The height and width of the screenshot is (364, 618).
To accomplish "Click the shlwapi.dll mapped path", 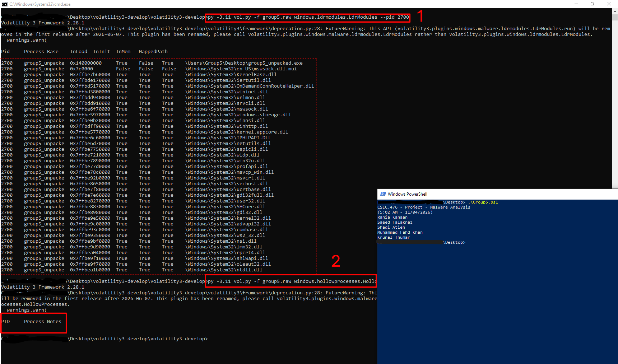I will 227,258.
